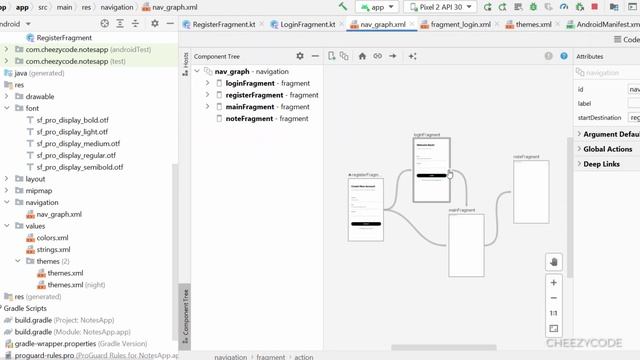Viewport: 640px width, 360px height.
Task: Click Expand All icon in project panel
Action: click(x=120, y=24)
